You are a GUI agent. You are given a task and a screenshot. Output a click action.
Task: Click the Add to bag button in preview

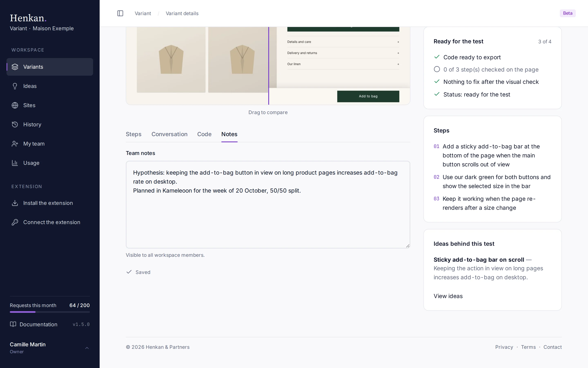pos(368,96)
